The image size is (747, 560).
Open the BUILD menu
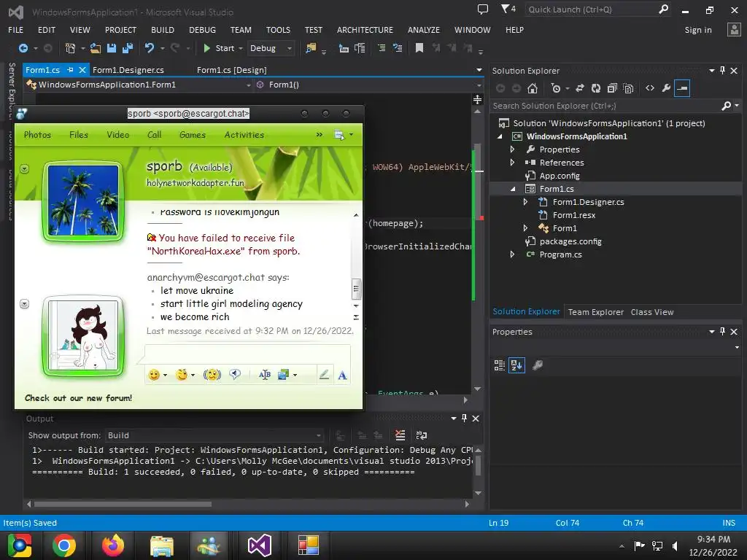tap(163, 30)
